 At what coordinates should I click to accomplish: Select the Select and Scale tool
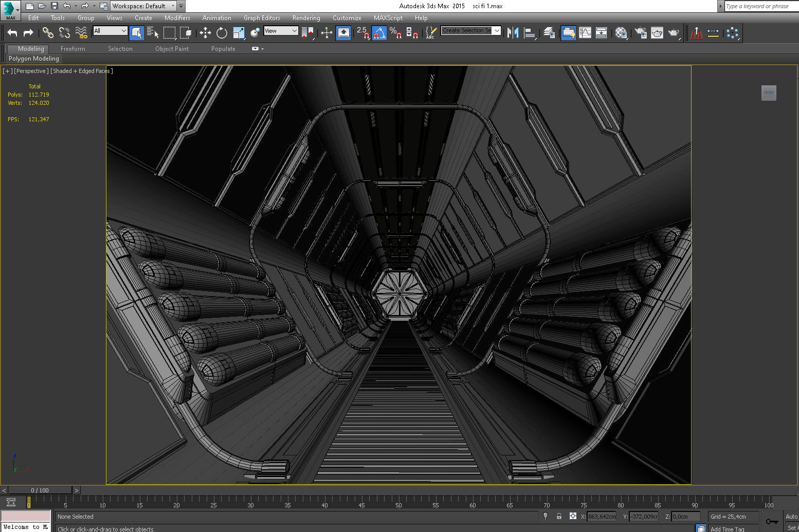(x=239, y=33)
